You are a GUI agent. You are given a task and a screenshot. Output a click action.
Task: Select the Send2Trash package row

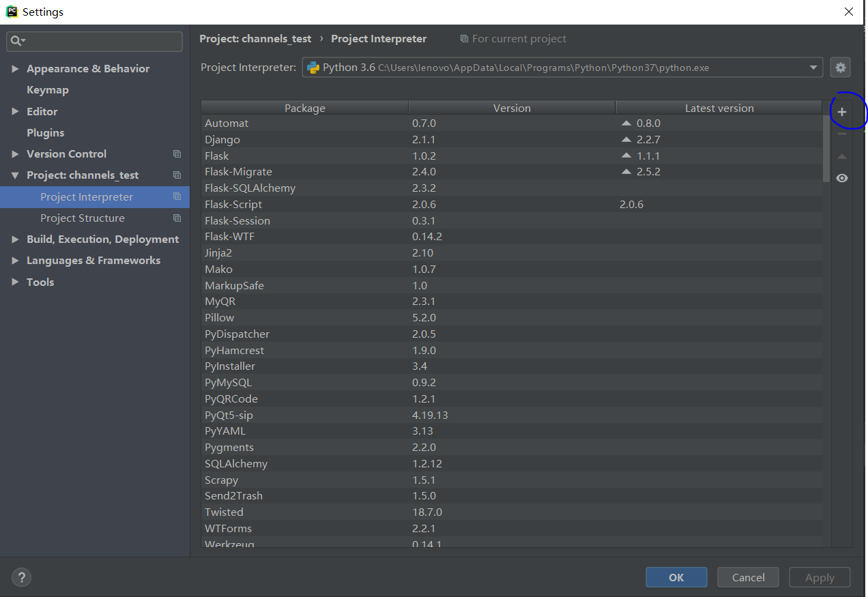(x=512, y=496)
